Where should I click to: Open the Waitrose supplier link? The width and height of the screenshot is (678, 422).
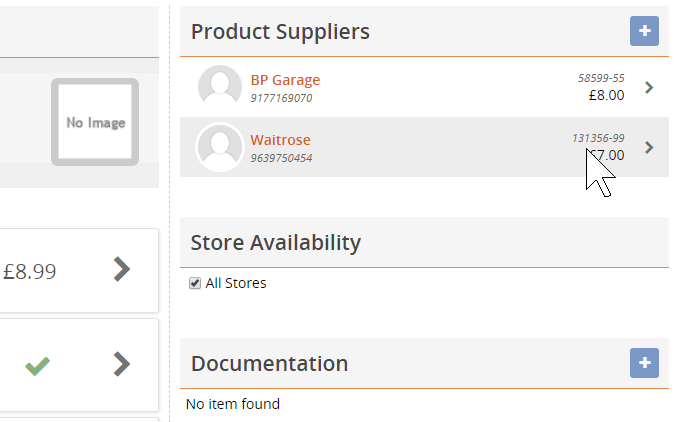280,140
